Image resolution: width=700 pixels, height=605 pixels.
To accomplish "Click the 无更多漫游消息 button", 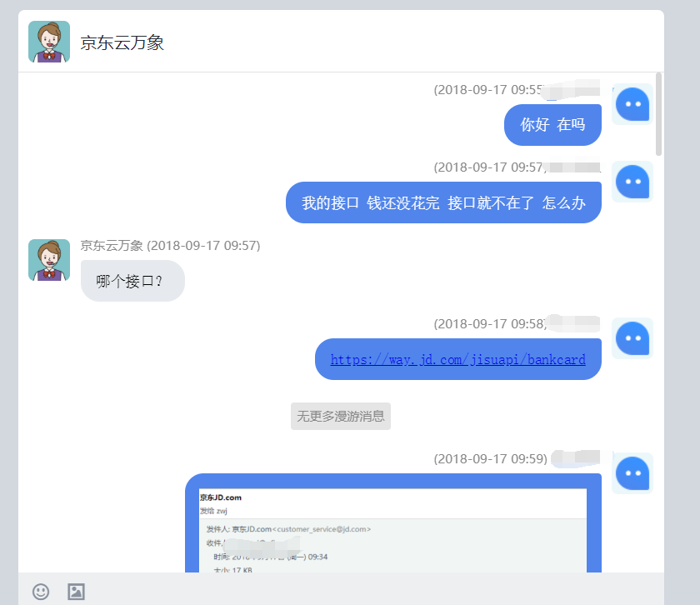I will pyautogui.click(x=341, y=416).
